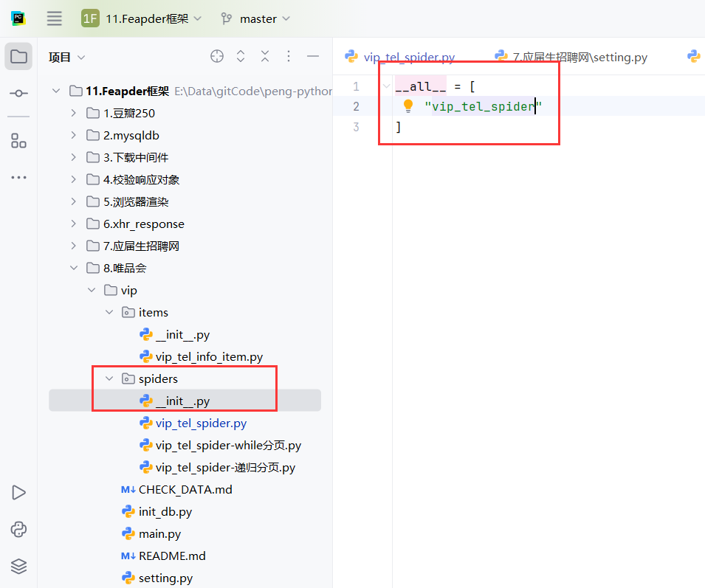705x588 pixels.
Task: Collapse all nodes in Project tree
Action: coord(264,56)
